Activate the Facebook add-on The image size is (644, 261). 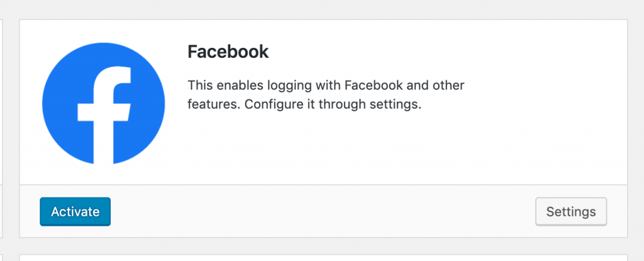[x=75, y=212]
